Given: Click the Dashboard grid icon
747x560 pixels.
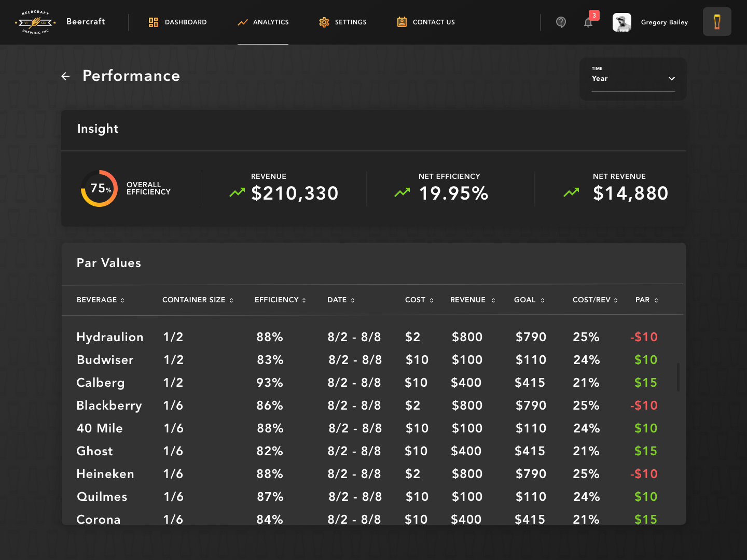Looking at the screenshot, I should point(154,22).
